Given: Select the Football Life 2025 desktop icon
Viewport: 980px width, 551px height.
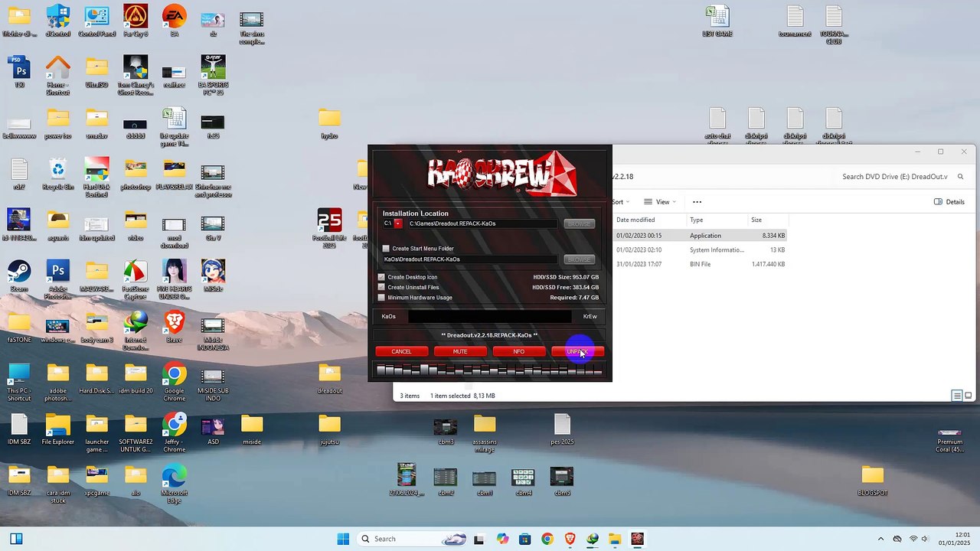Looking at the screenshot, I should pyautogui.click(x=329, y=228).
